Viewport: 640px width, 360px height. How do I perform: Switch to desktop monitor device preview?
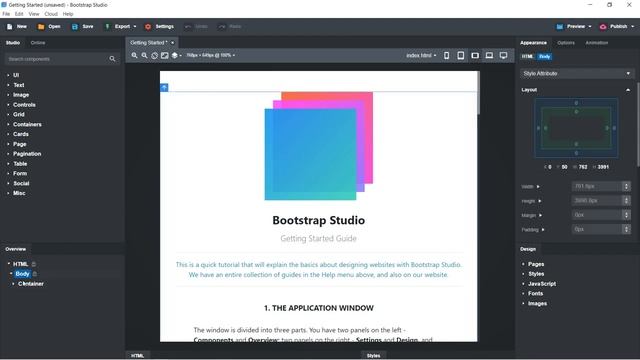tap(503, 55)
